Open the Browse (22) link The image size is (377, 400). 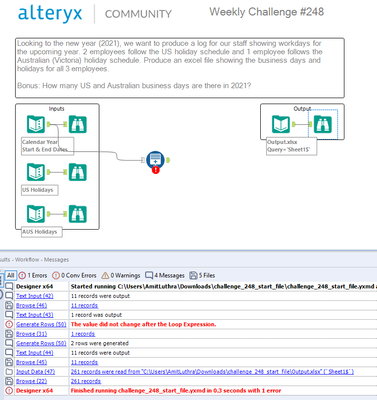(x=31, y=381)
